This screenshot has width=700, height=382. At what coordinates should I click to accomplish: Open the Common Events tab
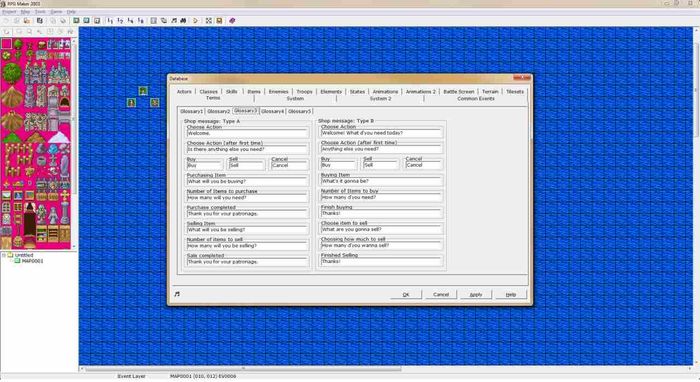click(475, 98)
